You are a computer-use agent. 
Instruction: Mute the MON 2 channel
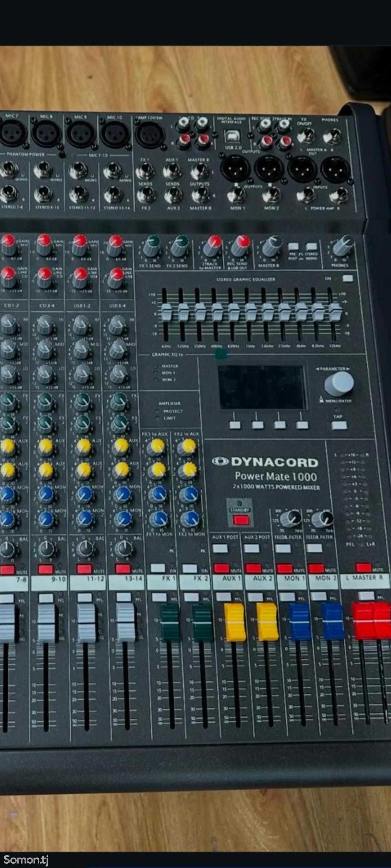coord(316,568)
